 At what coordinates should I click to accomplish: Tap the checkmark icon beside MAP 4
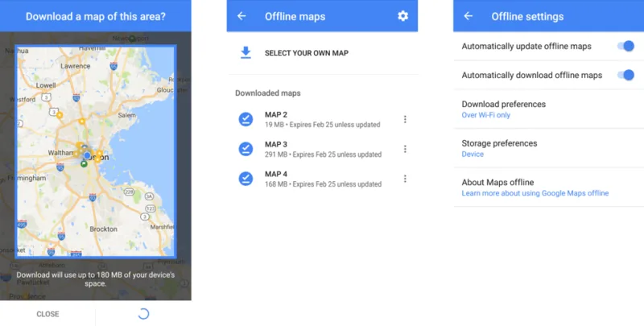pos(246,179)
